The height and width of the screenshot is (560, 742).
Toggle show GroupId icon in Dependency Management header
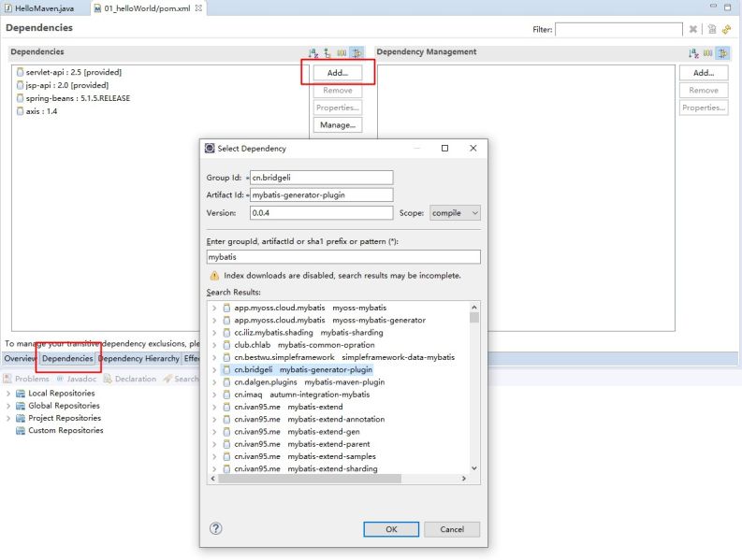tap(708, 53)
